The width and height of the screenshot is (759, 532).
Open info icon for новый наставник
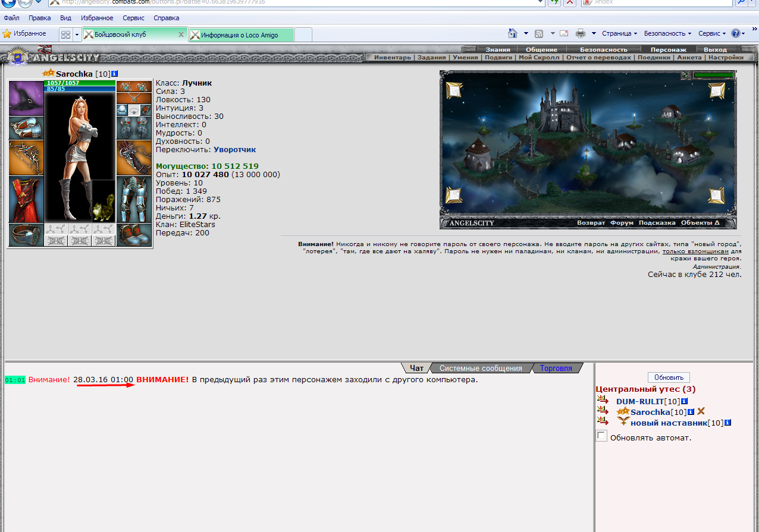(727, 423)
